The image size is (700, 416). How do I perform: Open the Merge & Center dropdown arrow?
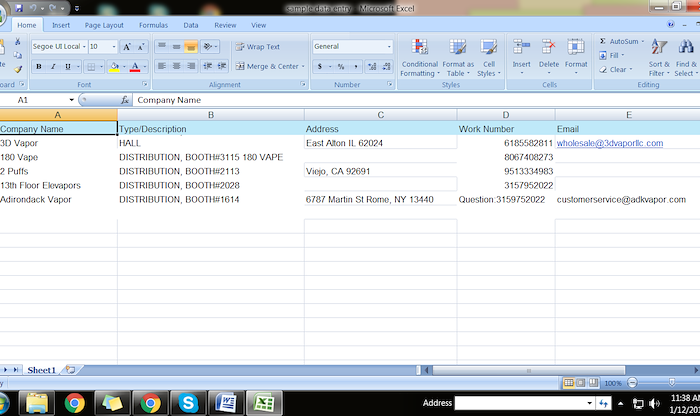point(303,67)
